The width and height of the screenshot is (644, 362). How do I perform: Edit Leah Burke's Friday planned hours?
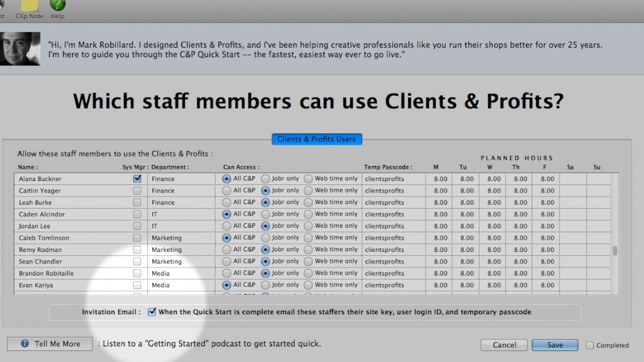[x=546, y=202]
